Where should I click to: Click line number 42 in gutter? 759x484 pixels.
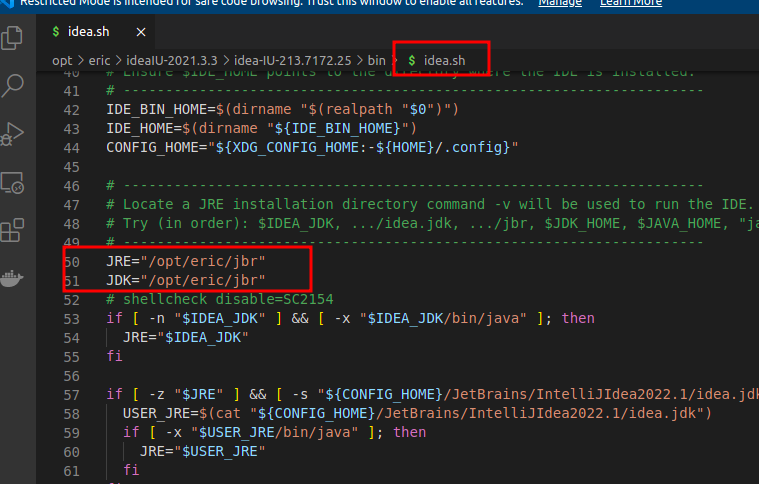pyautogui.click(x=72, y=110)
